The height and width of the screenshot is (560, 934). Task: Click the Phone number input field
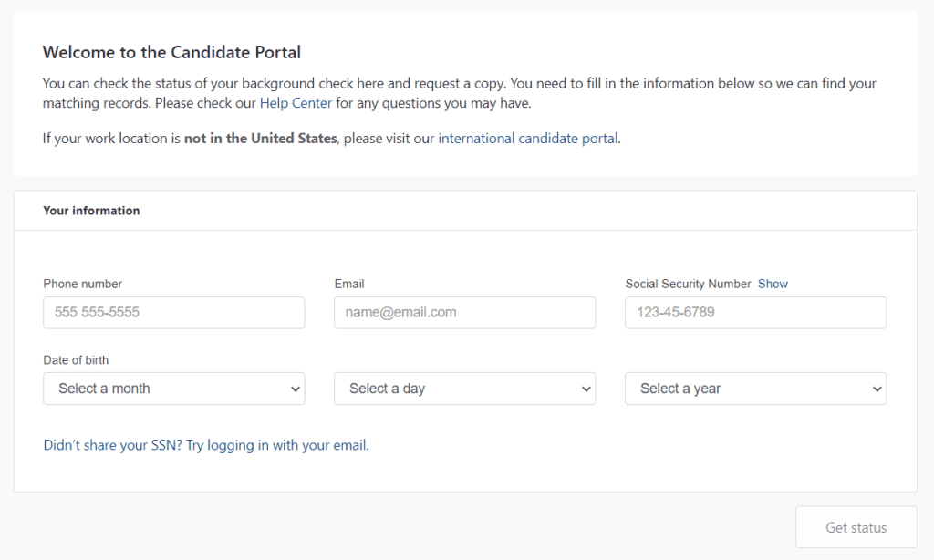[174, 312]
